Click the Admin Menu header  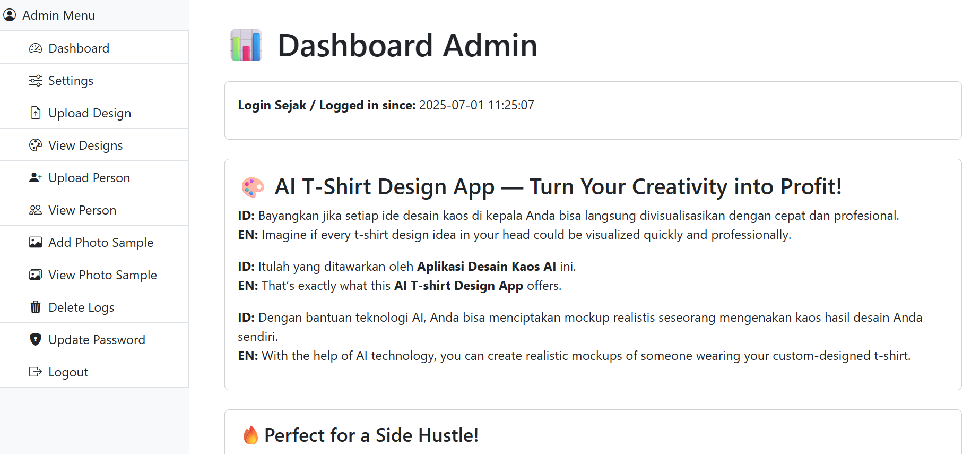[x=58, y=15]
